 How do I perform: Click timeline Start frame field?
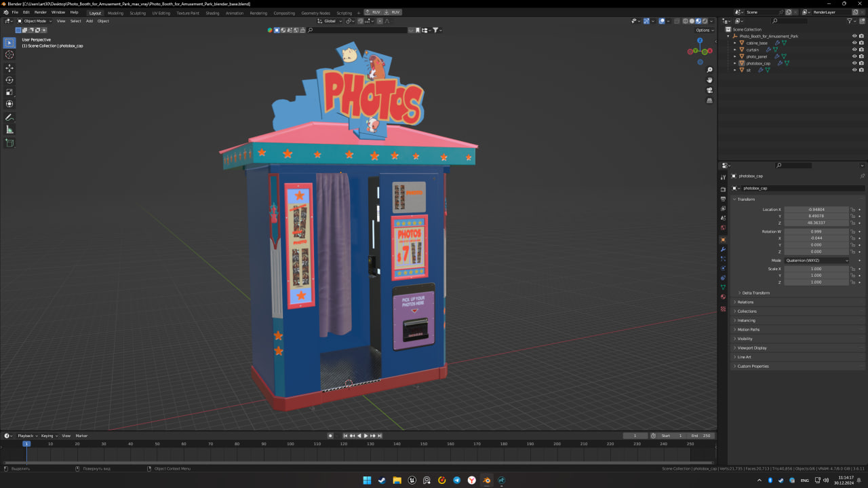[x=671, y=436]
